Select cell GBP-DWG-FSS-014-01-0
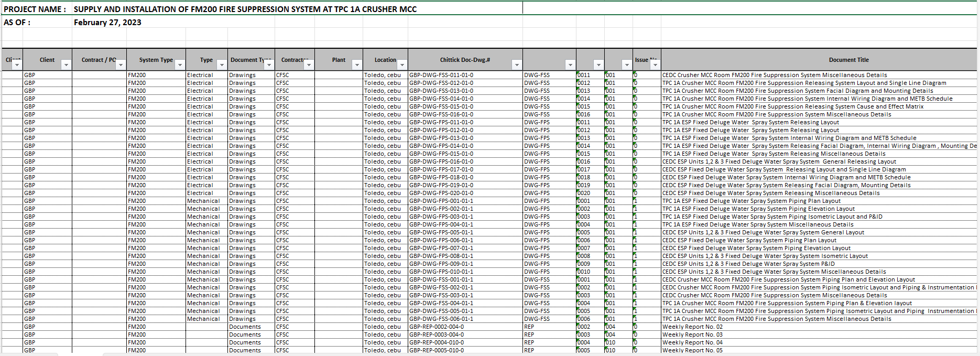The width and height of the screenshot is (980, 356). click(x=465, y=99)
